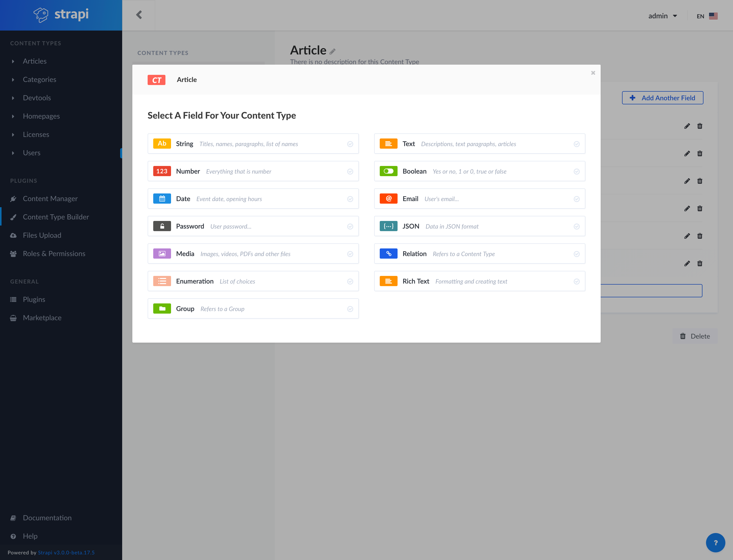Click the Text field type icon
This screenshot has width=733, height=560.
388,144
